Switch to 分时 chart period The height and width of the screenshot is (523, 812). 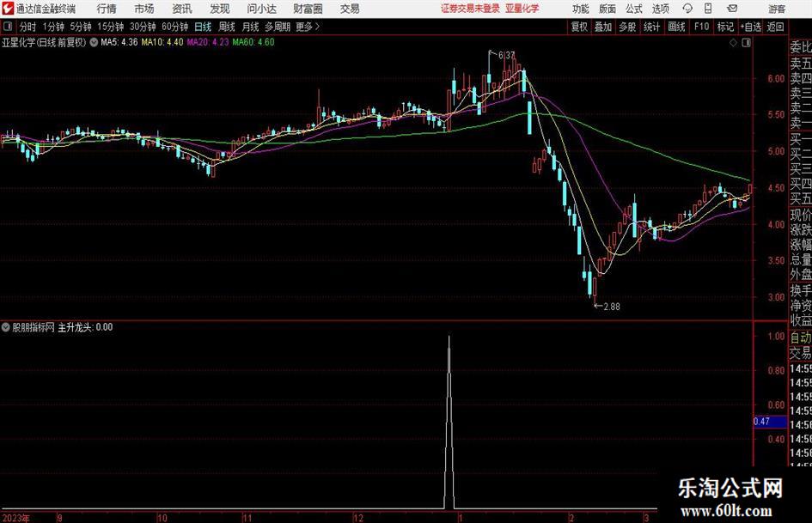[x=28, y=27]
